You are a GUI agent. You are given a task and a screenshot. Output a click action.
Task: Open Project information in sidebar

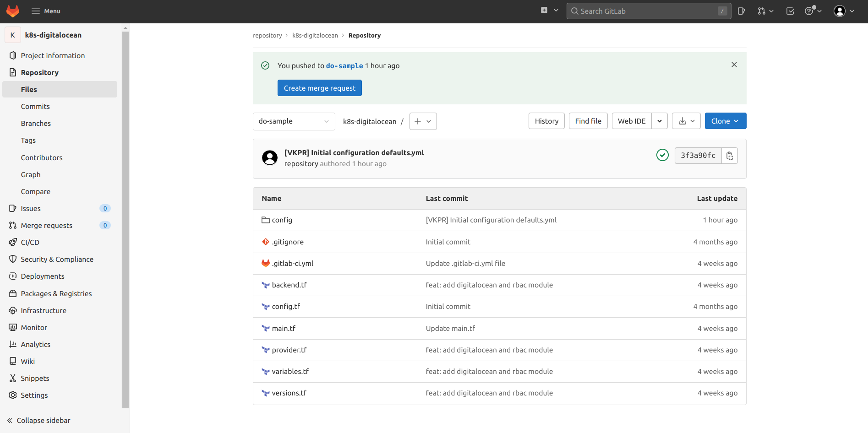60,55
